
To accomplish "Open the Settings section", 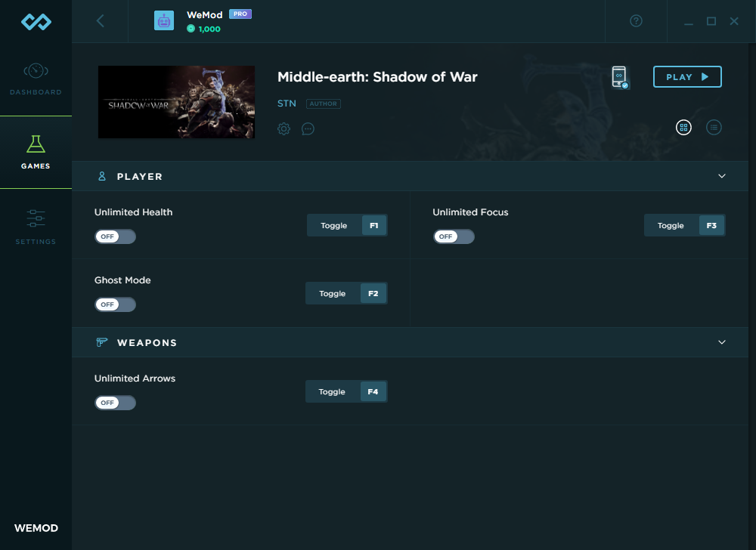I will 36,227.
